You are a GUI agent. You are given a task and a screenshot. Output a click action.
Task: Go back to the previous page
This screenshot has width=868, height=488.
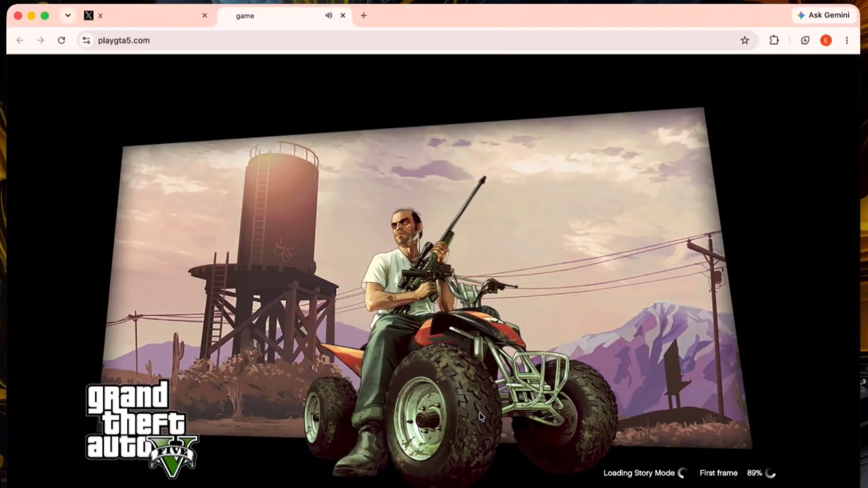pos(20,40)
